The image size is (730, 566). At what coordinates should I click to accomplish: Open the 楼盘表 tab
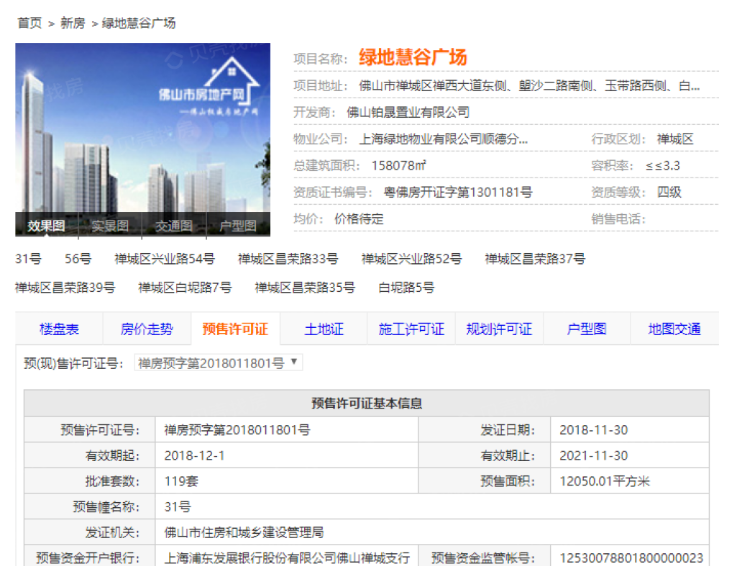point(59,329)
